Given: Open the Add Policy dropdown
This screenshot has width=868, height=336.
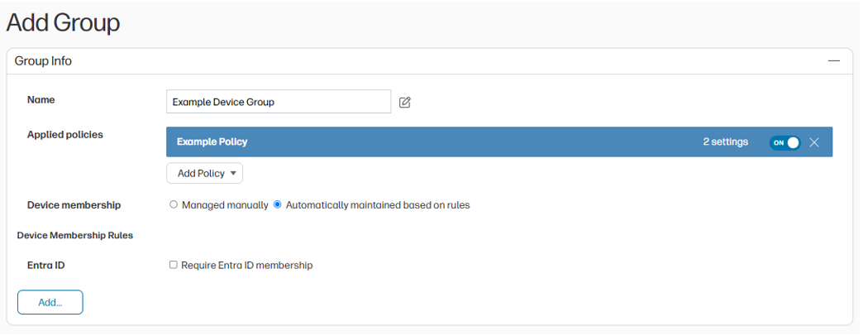Looking at the screenshot, I should coord(204,174).
